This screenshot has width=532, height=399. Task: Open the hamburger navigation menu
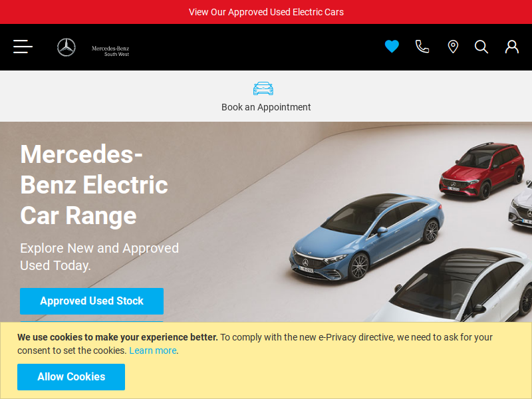[23, 47]
